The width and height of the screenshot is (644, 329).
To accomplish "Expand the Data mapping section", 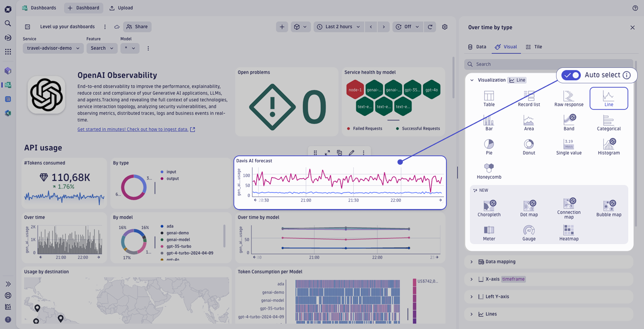I will tap(500, 262).
